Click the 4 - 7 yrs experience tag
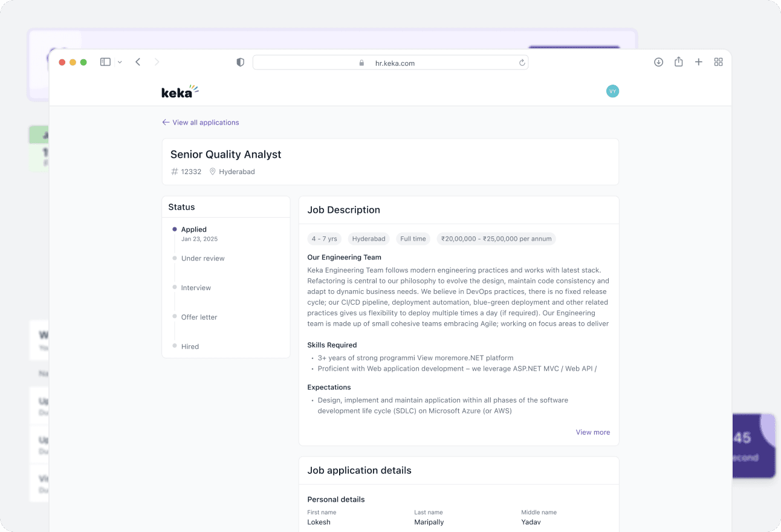 tap(324, 239)
